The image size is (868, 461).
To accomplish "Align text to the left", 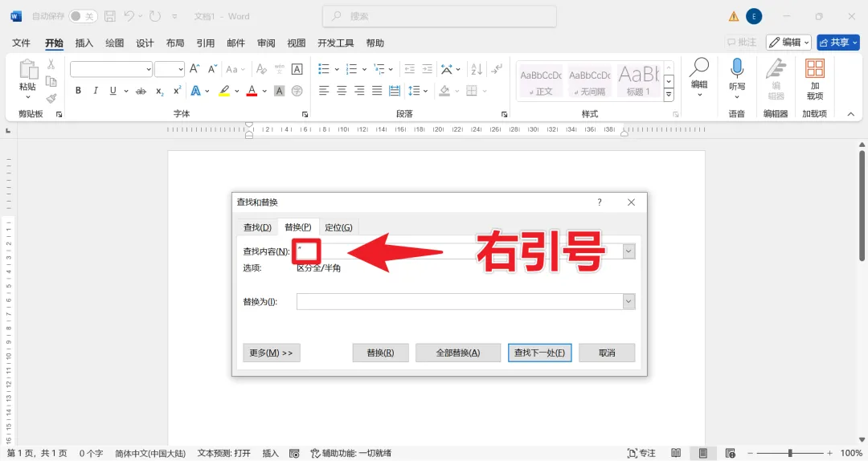I will [x=324, y=91].
